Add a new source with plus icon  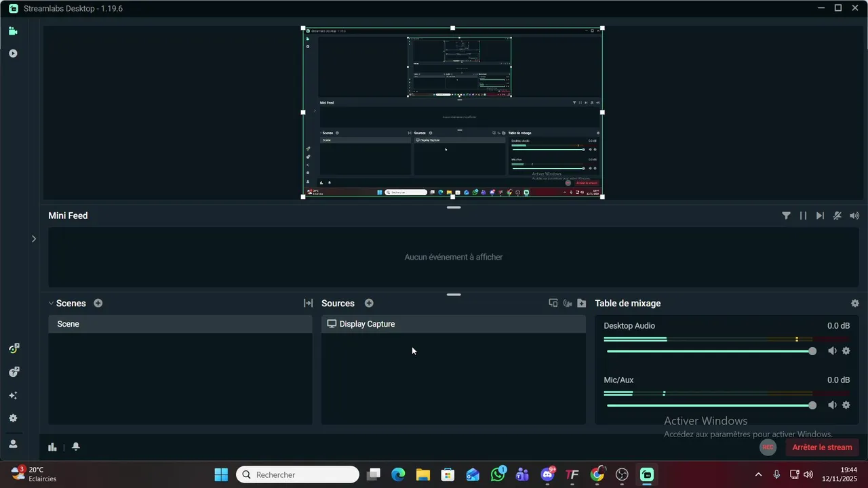pos(369,303)
